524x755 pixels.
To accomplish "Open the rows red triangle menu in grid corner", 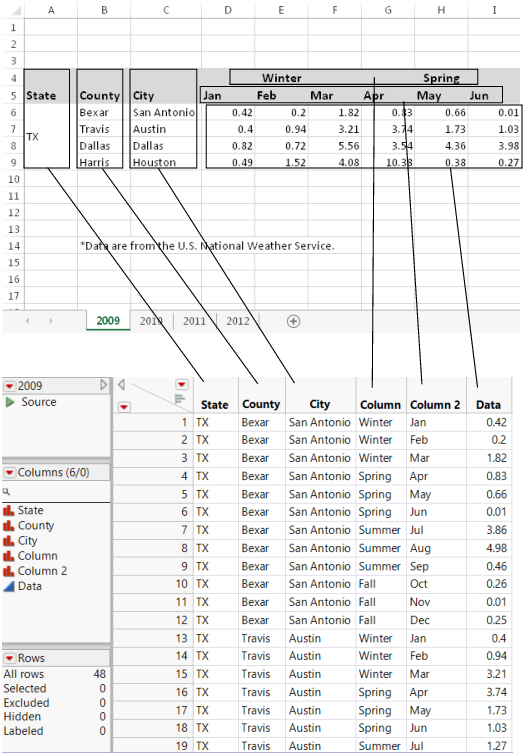I will coord(124,407).
